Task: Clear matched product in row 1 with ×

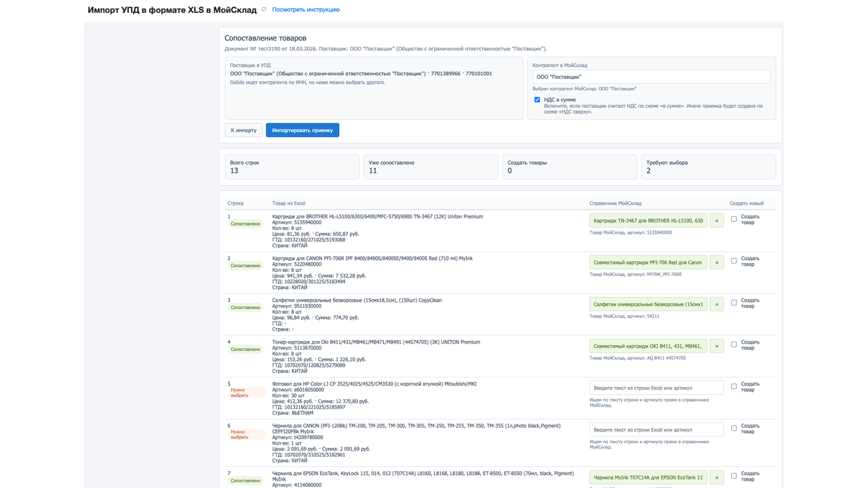Action: [717, 220]
